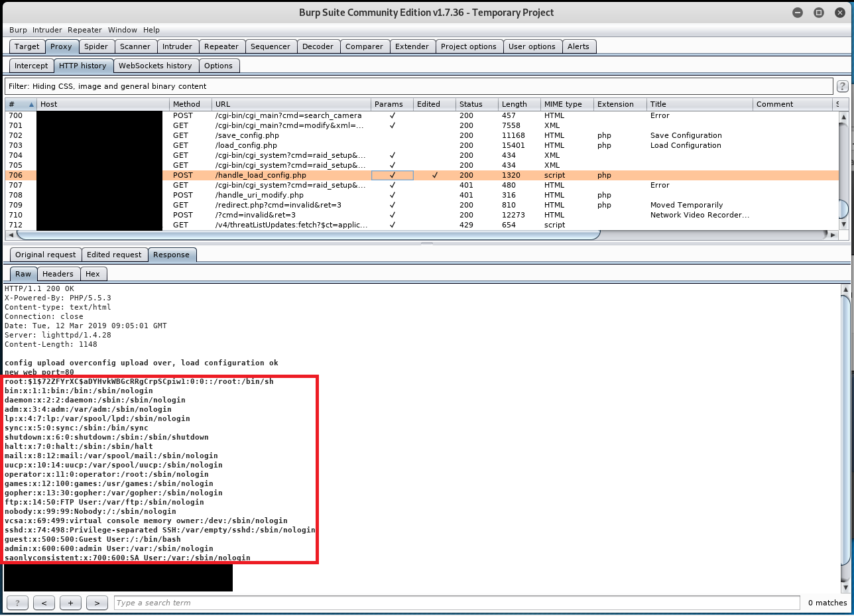Open the User options tab
Viewport: 854px width, 616px height.
(x=532, y=46)
